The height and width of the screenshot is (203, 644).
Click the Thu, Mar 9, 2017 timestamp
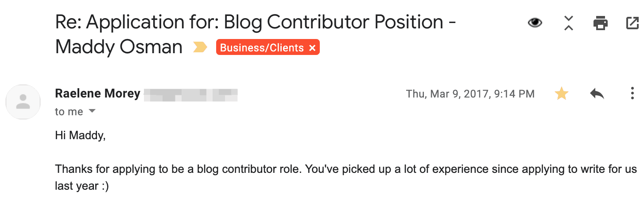(x=470, y=94)
